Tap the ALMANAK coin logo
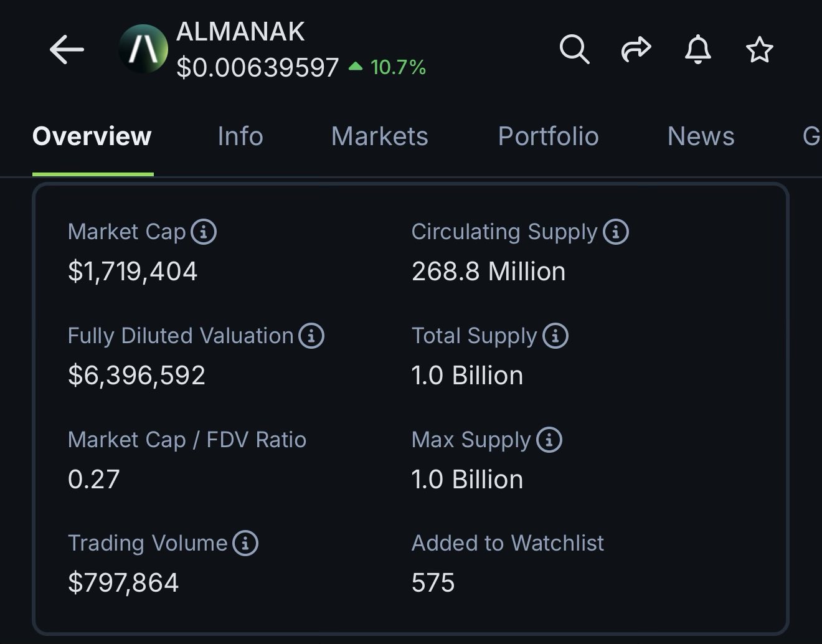The width and height of the screenshot is (822, 644). pyautogui.click(x=144, y=49)
